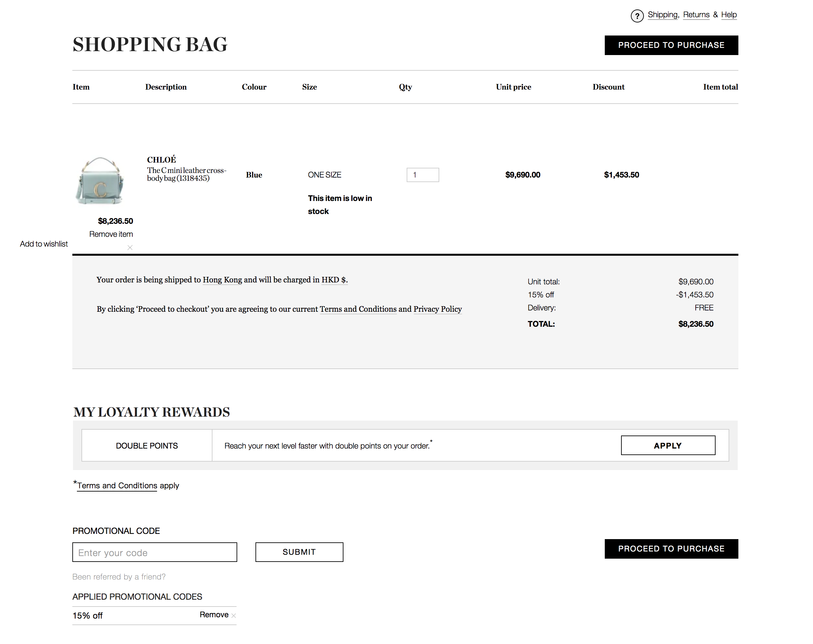813x644 pixels.
Task: Apply Double Points loyalty reward
Action: 667,445
